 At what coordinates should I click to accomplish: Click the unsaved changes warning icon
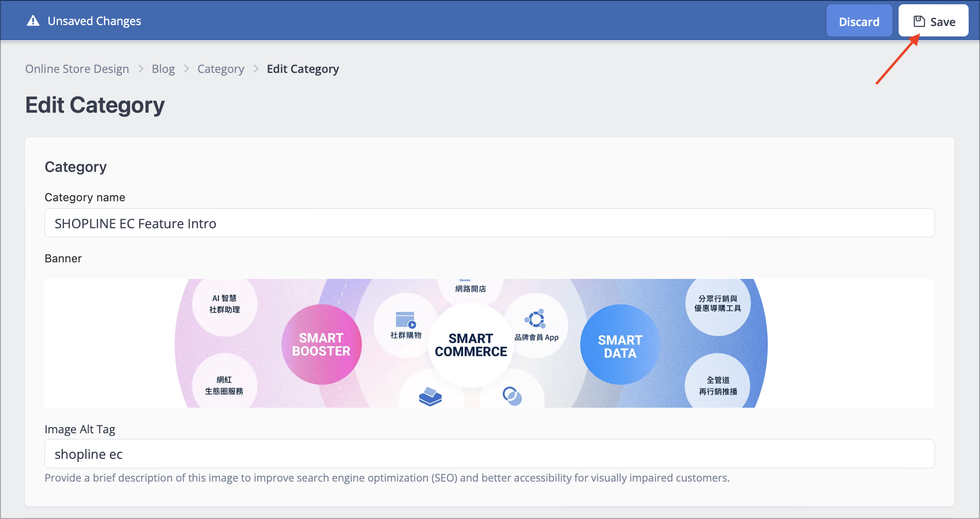coord(33,21)
